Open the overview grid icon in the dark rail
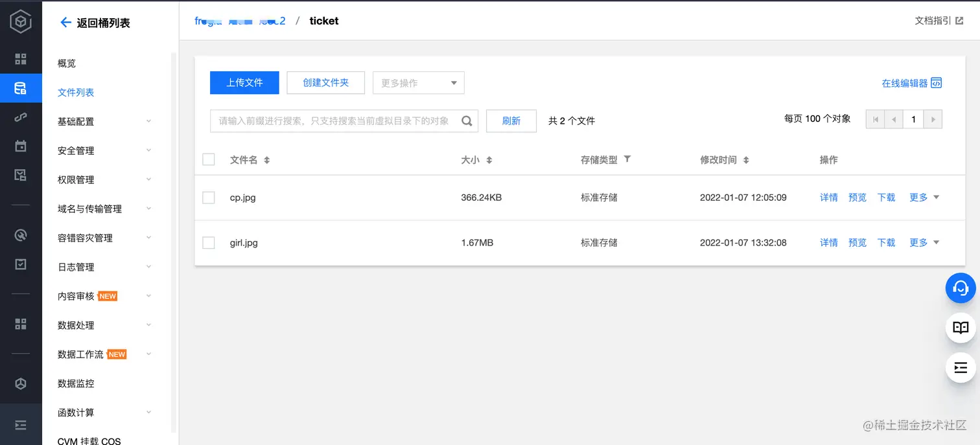 tap(21, 60)
